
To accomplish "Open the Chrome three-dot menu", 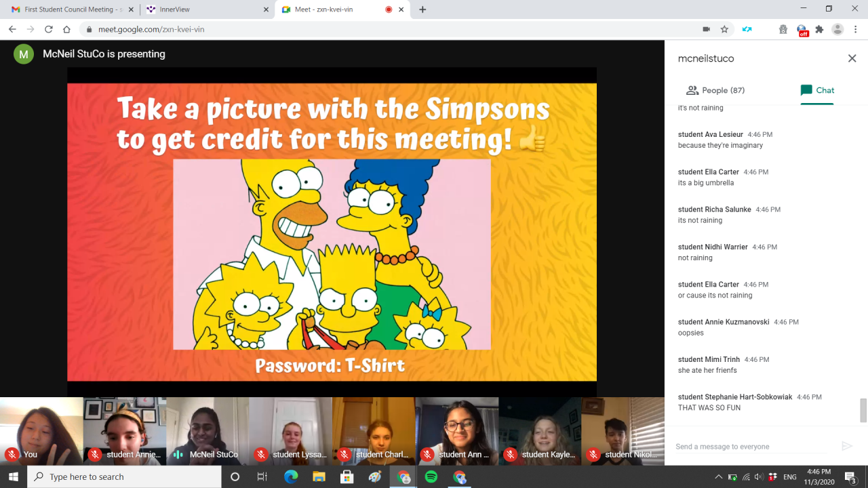I will click(x=856, y=29).
